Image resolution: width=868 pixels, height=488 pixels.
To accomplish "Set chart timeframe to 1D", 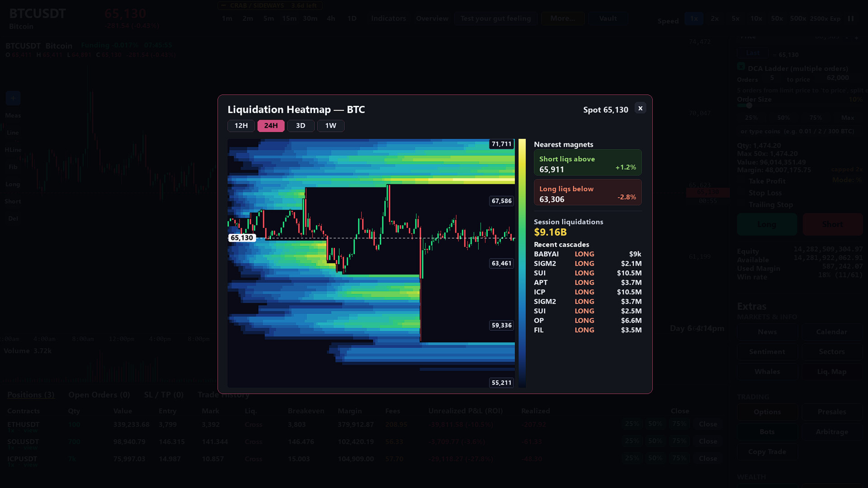I will 352,19.
